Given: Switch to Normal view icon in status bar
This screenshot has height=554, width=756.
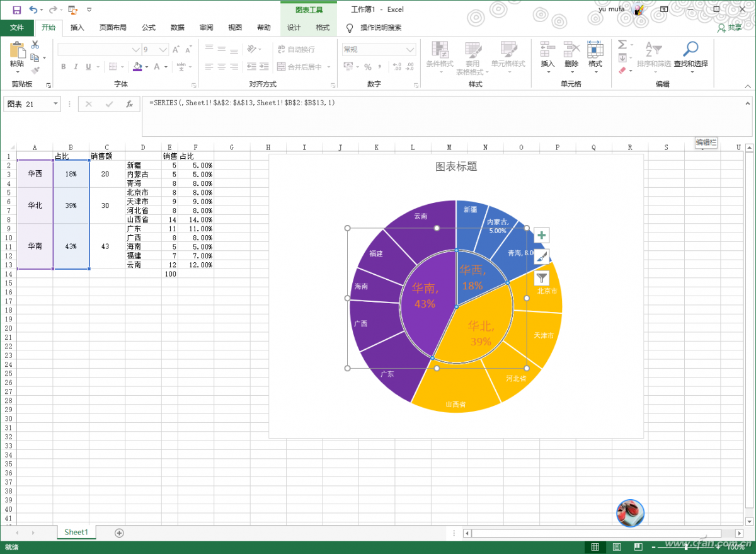Looking at the screenshot, I should (x=594, y=546).
